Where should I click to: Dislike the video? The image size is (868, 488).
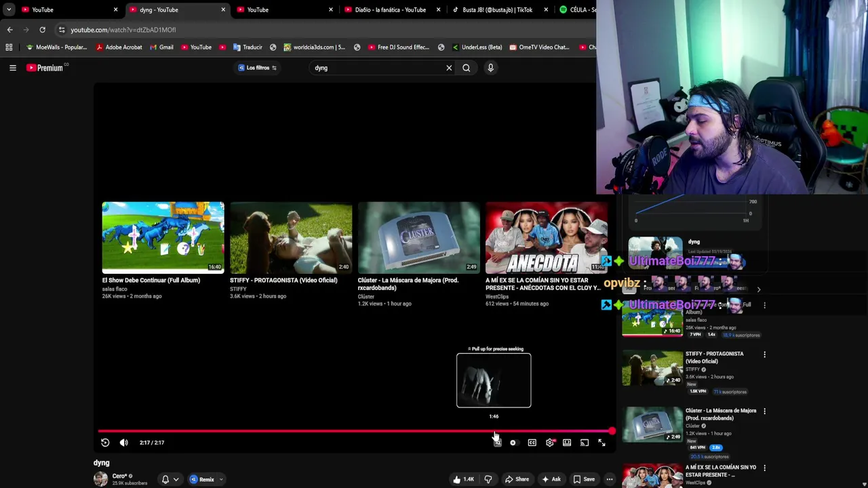point(488,479)
